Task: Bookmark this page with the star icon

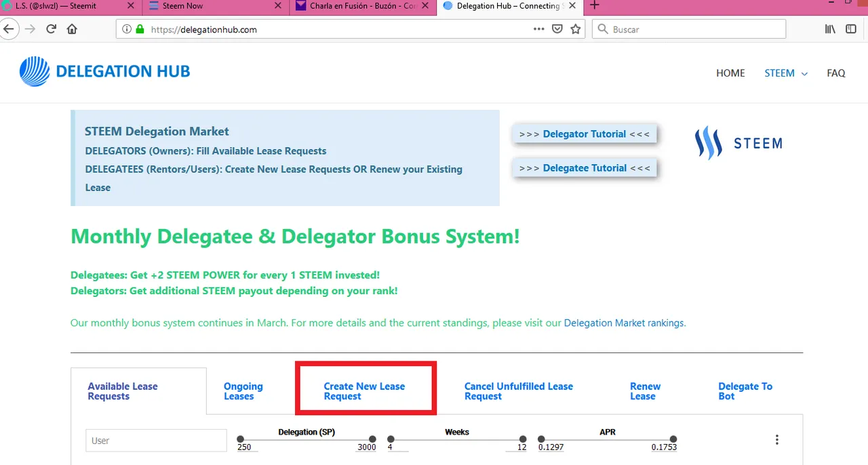Action: (x=576, y=29)
